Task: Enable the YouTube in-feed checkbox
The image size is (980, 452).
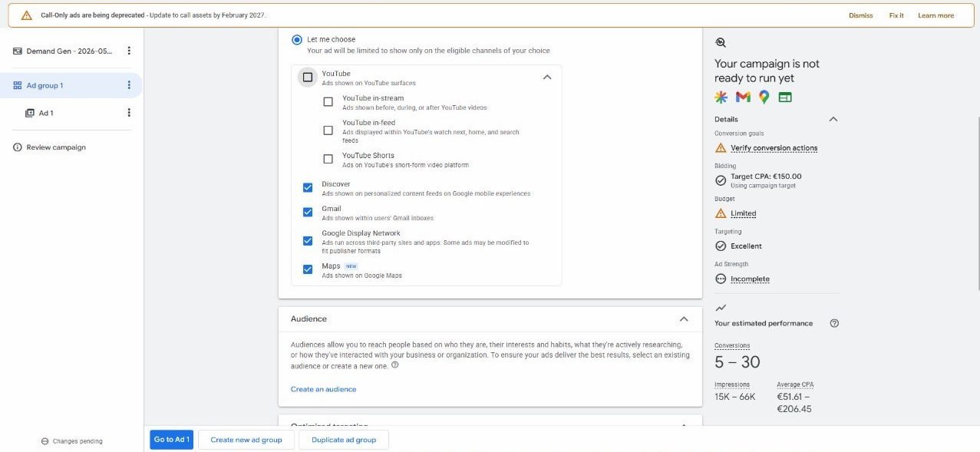Action: pos(328,130)
